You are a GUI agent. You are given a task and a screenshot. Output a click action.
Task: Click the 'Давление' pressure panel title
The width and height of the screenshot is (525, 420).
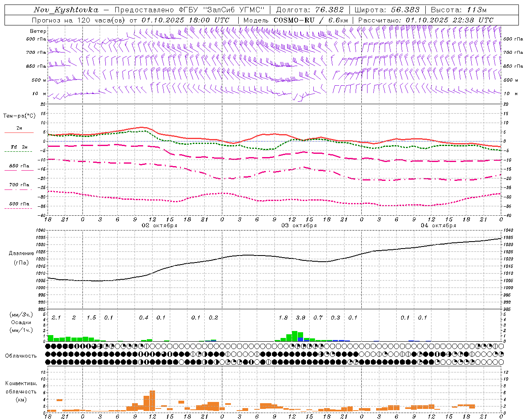(x=21, y=253)
